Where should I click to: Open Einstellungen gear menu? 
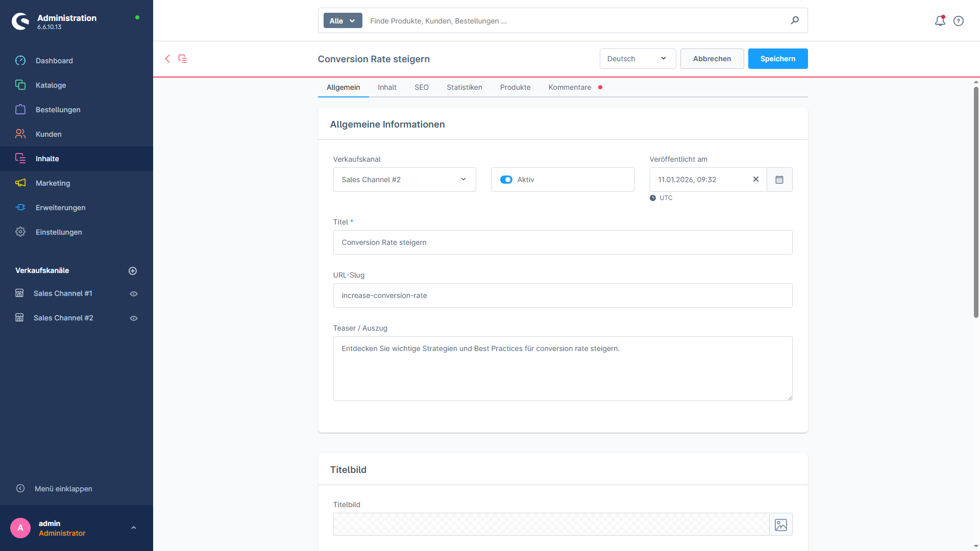coord(20,232)
